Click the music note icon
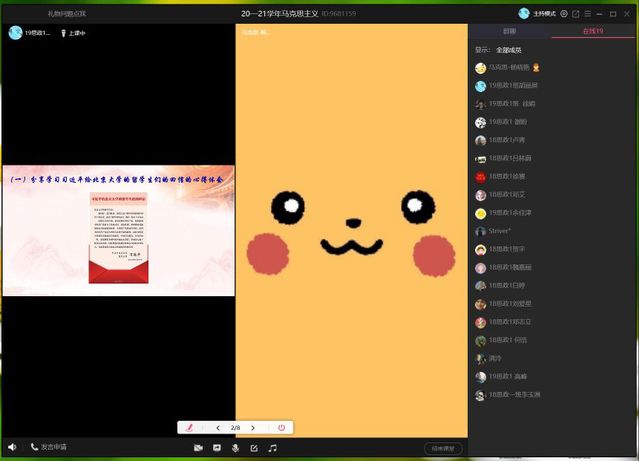This screenshot has height=461, width=639. coord(273,448)
